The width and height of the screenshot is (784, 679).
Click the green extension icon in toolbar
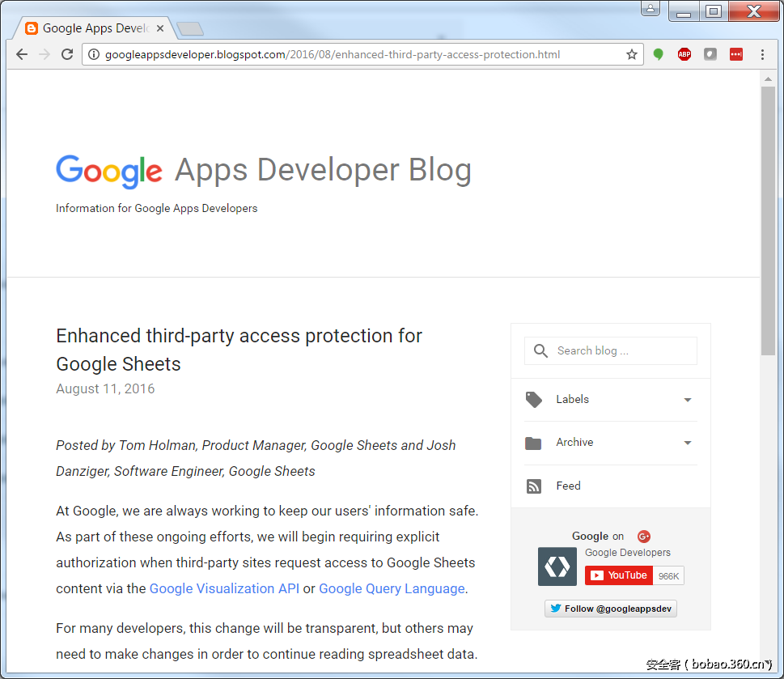tap(659, 54)
